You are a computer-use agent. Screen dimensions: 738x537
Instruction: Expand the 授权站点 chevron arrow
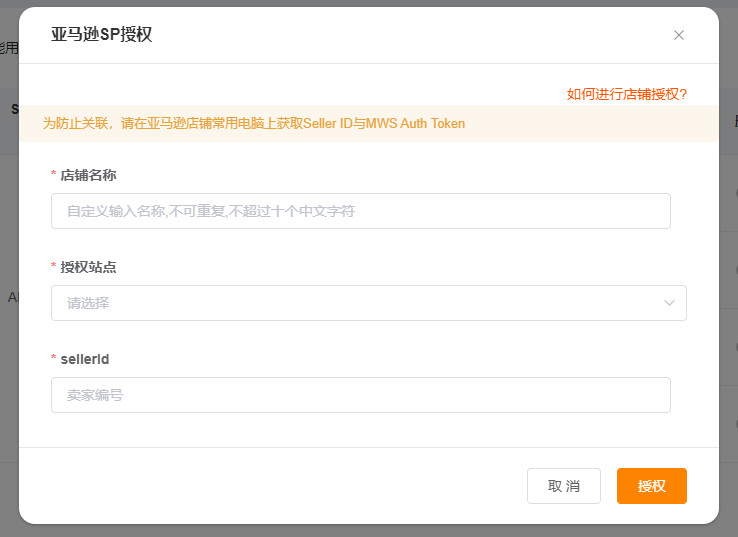(669, 303)
